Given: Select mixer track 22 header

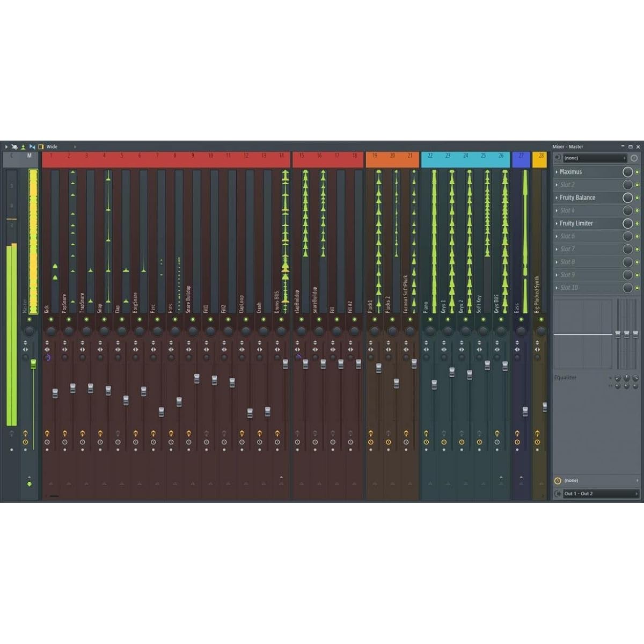Looking at the screenshot, I should (x=430, y=159).
